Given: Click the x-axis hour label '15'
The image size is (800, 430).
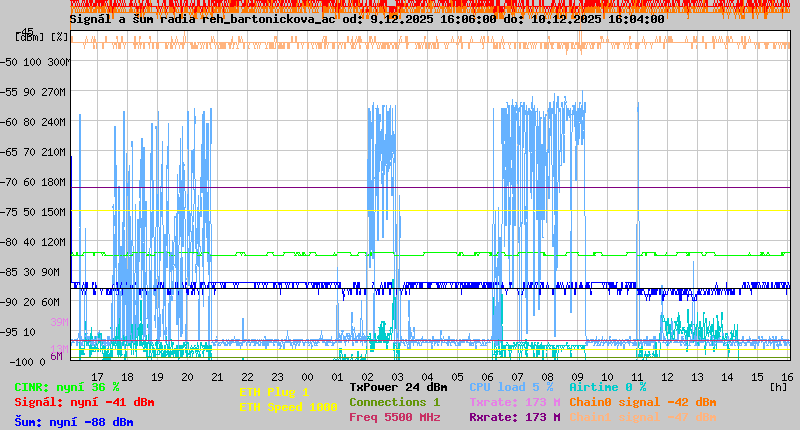Looking at the screenshot, I should [x=757, y=377].
